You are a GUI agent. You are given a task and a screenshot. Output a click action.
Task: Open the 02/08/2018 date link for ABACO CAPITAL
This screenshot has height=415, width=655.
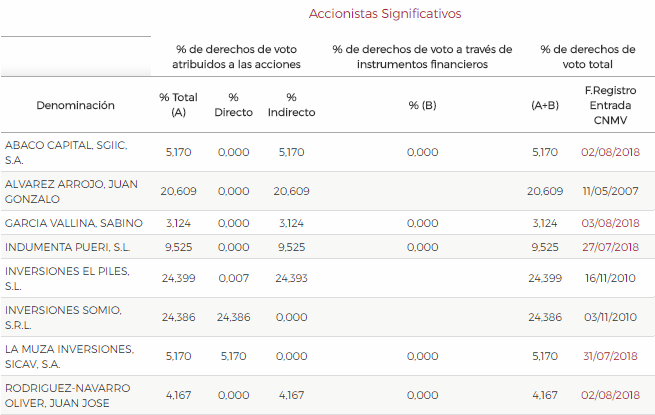[610, 152]
